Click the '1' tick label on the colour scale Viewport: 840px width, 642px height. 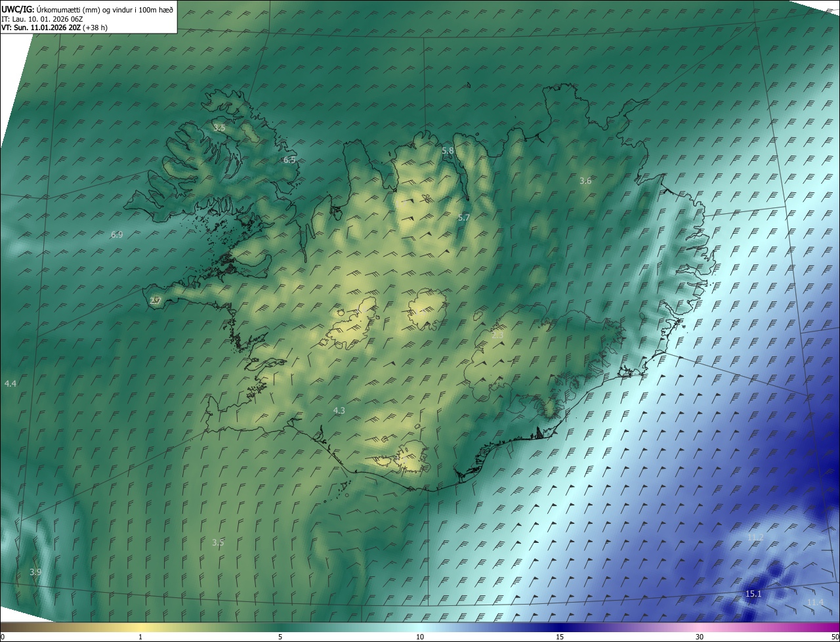(140, 637)
